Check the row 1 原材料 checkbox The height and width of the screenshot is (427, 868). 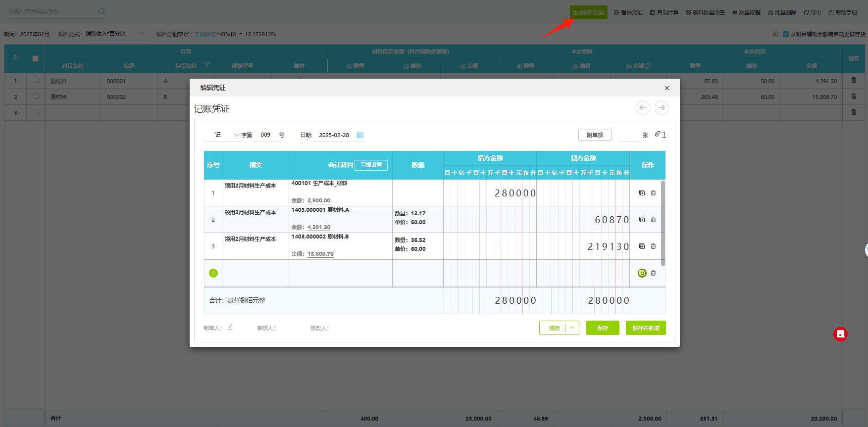35,80
